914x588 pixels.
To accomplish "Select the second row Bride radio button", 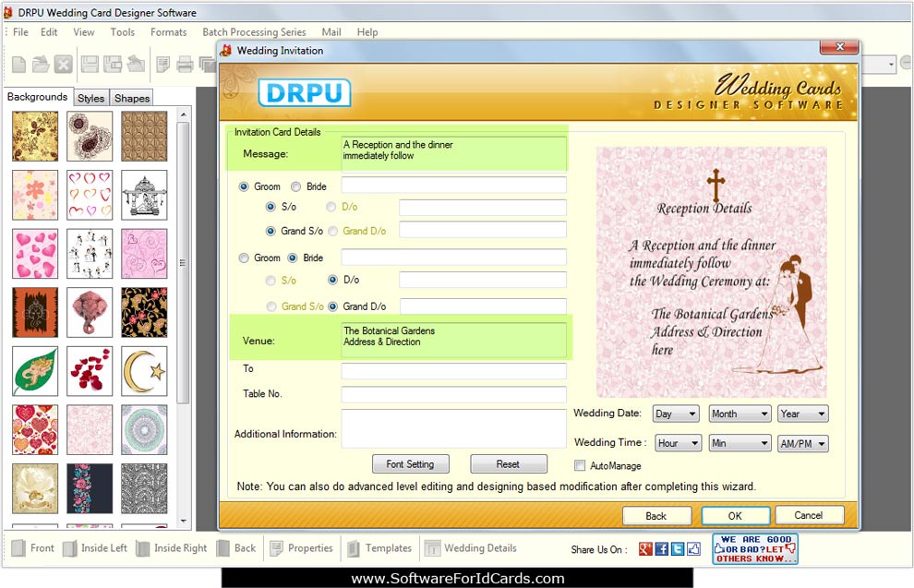I will (293, 258).
